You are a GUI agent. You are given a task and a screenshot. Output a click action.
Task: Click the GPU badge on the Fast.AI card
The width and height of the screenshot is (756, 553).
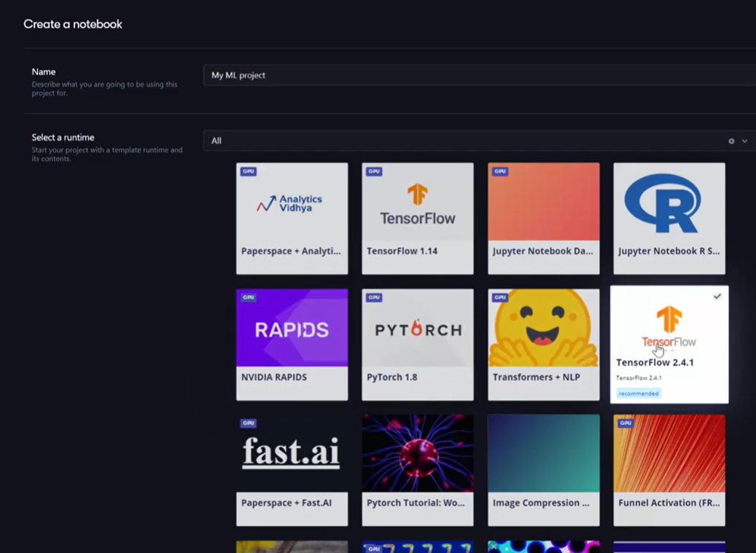249,423
